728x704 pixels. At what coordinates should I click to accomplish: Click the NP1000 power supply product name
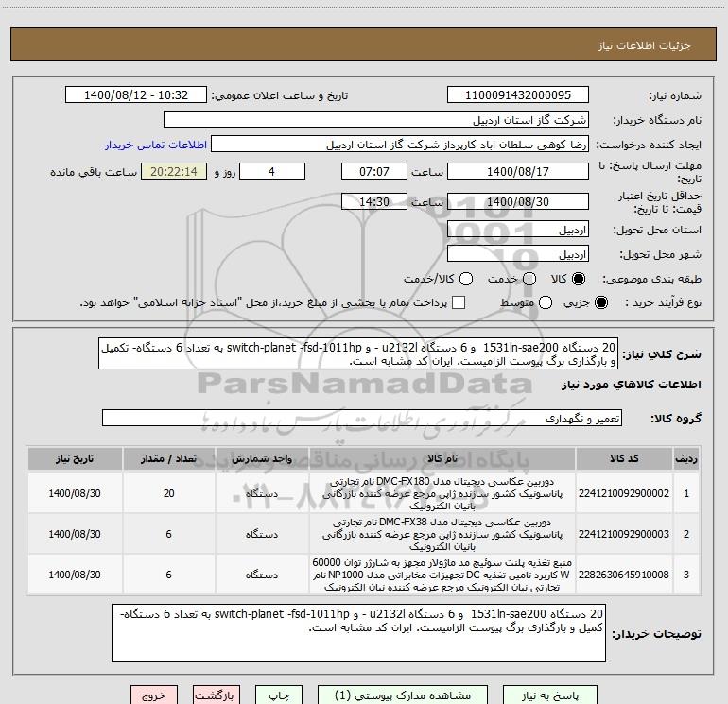coord(442,575)
